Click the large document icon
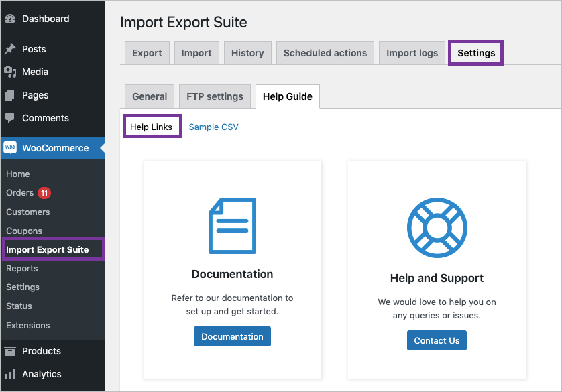Screen dimensions: 562x392 tap(232, 226)
